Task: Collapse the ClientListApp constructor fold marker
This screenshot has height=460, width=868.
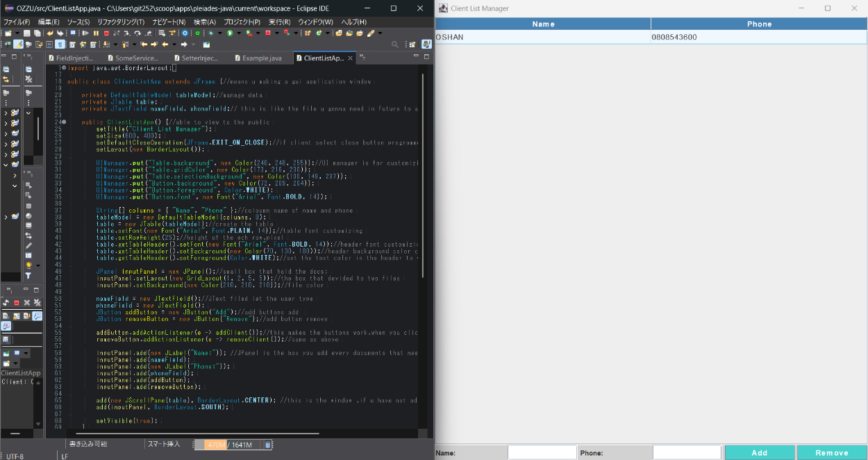Action: [65, 122]
